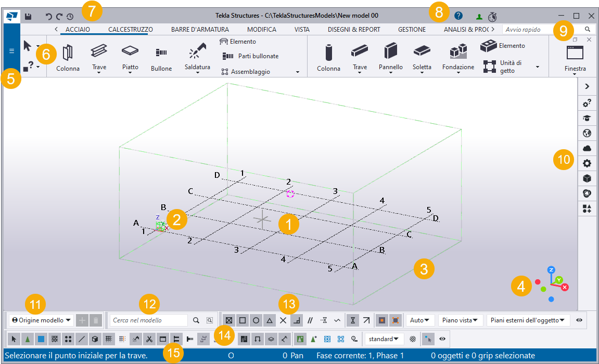
Task: Select the steel Colonna tool
Action: 68,57
